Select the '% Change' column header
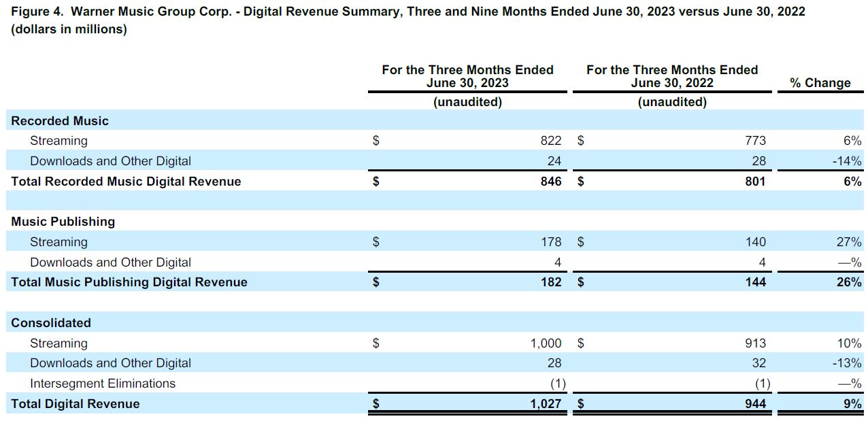 click(820, 83)
